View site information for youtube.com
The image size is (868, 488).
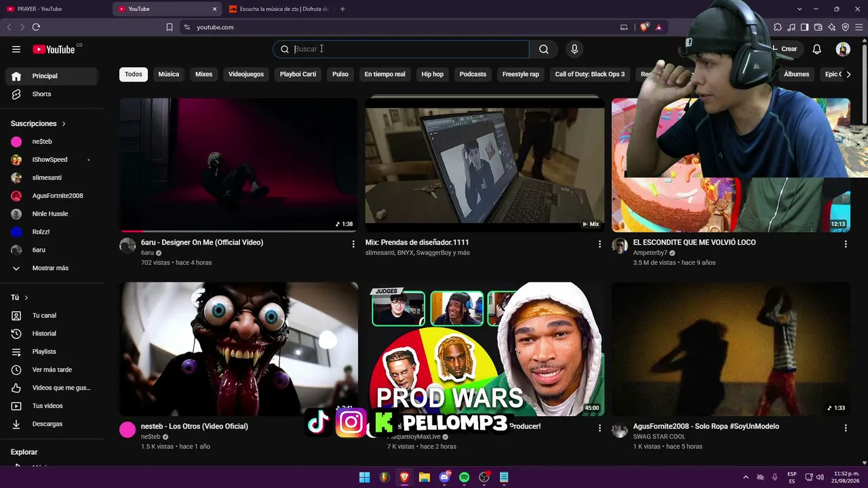click(x=187, y=27)
